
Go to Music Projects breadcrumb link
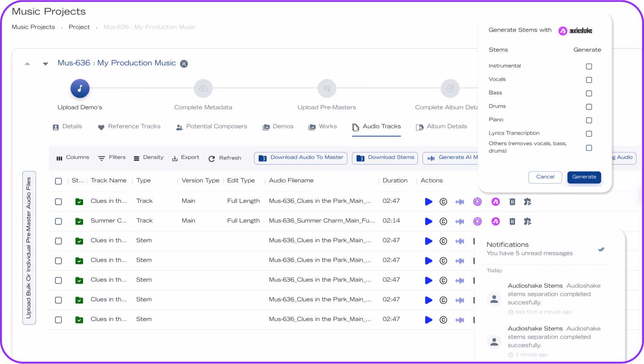click(x=33, y=27)
